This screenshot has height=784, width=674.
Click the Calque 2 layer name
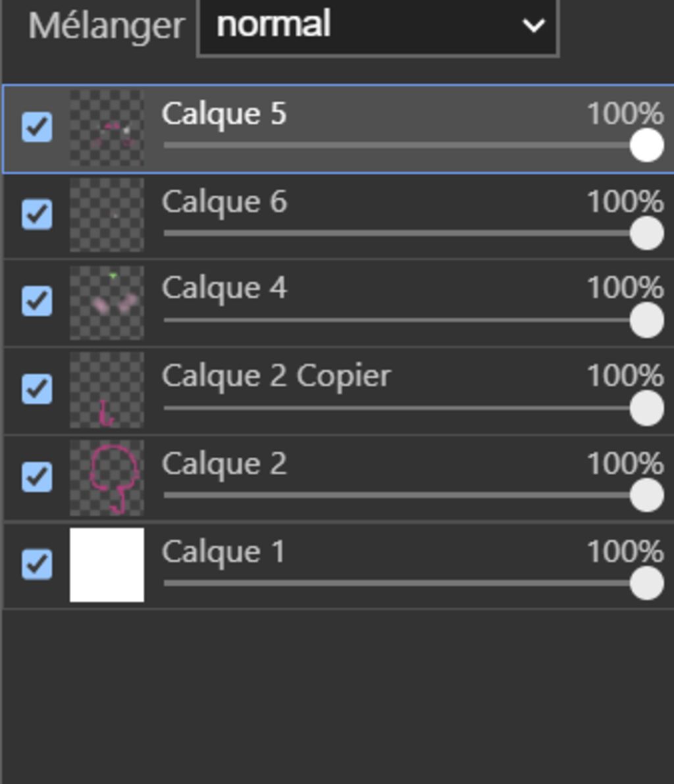pos(224,464)
